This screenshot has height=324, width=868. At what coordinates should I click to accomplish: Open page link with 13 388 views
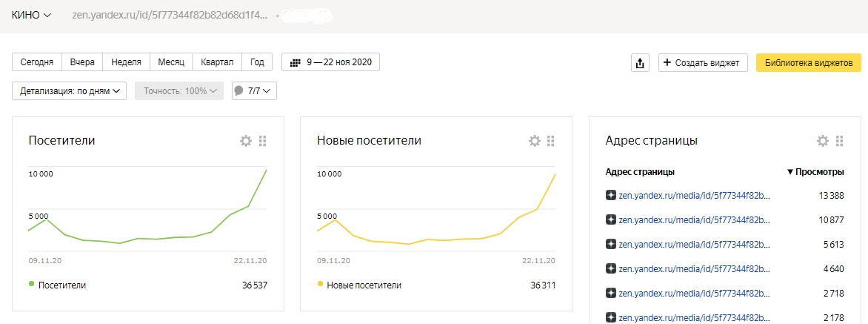click(694, 195)
